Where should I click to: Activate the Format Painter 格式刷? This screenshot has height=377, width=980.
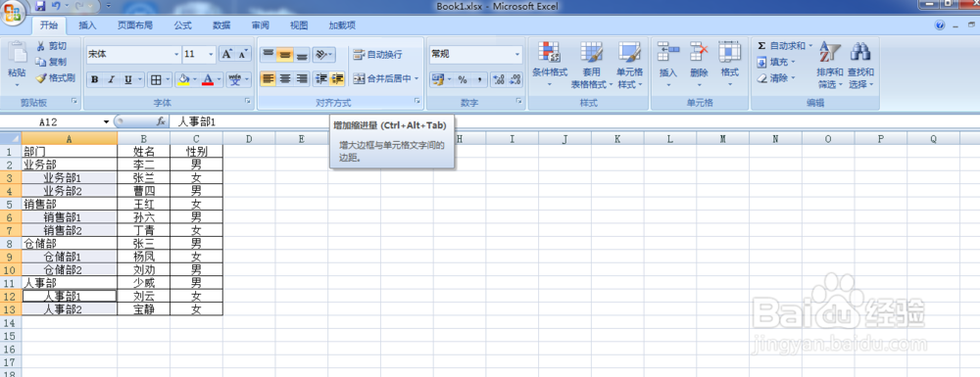coord(55,78)
